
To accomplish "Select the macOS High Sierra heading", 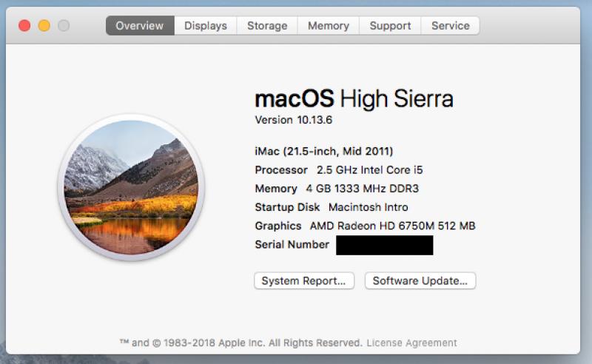I will (354, 98).
